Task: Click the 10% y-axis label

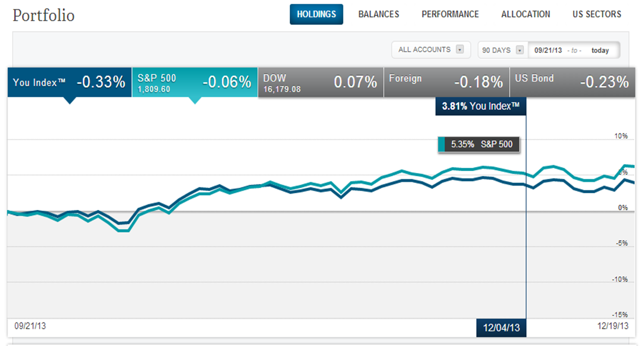Action: [620, 136]
